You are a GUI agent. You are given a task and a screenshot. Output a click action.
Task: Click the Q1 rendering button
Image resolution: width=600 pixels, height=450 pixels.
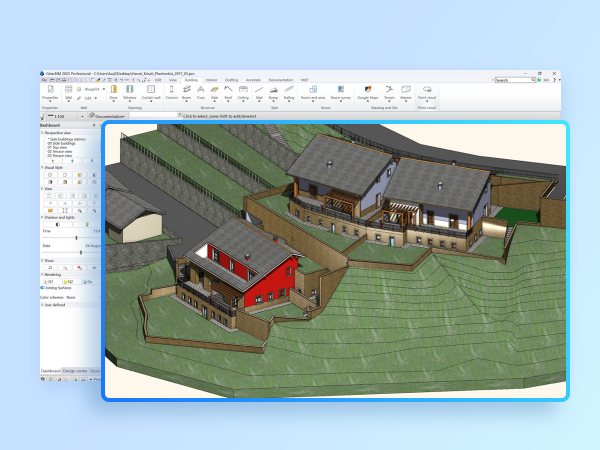[51, 282]
